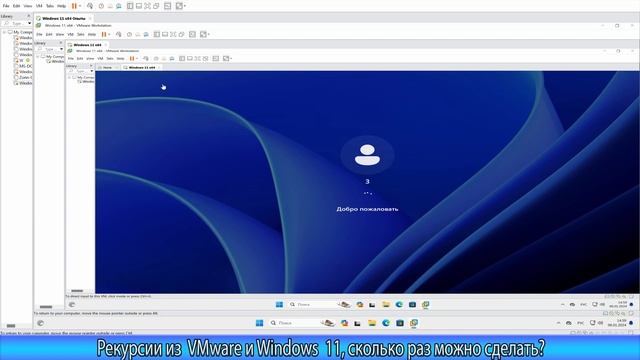Select the outermost Windows 11 x64 tab
Image resolution: width=640 pixels, height=360 pixels.
click(x=64, y=18)
